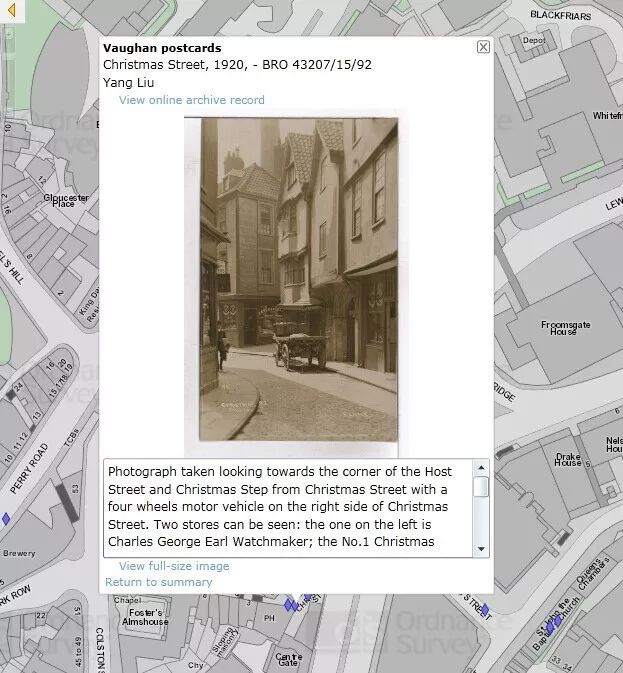Click the 'Froomsgate House' map label
Screen dimensions: 623x673
[x=565, y=327]
